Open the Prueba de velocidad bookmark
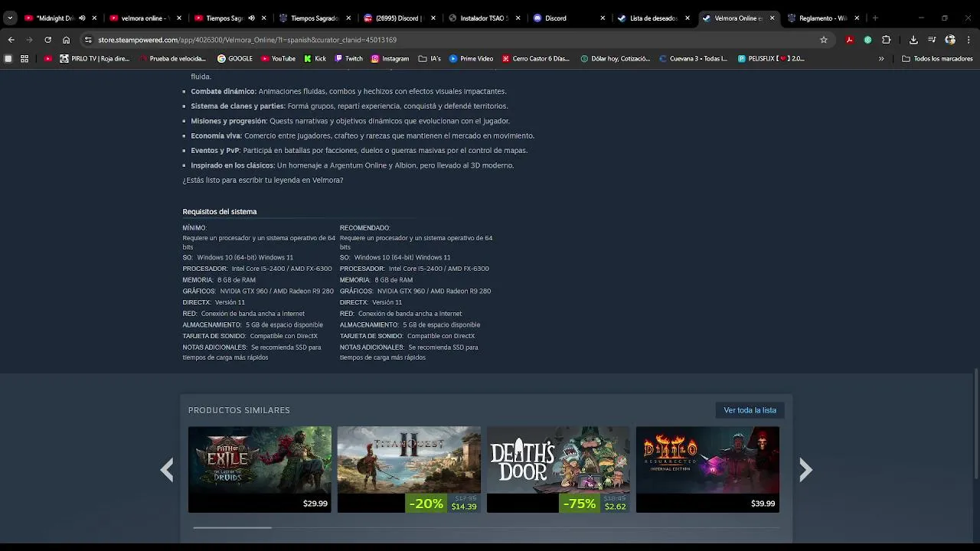The width and height of the screenshot is (980, 551). tap(173, 58)
